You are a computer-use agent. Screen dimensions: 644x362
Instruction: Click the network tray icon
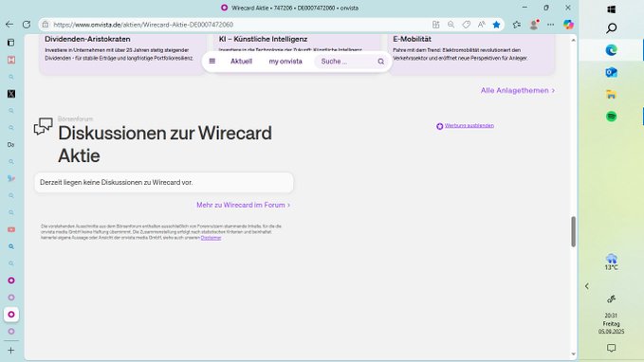coord(611,299)
